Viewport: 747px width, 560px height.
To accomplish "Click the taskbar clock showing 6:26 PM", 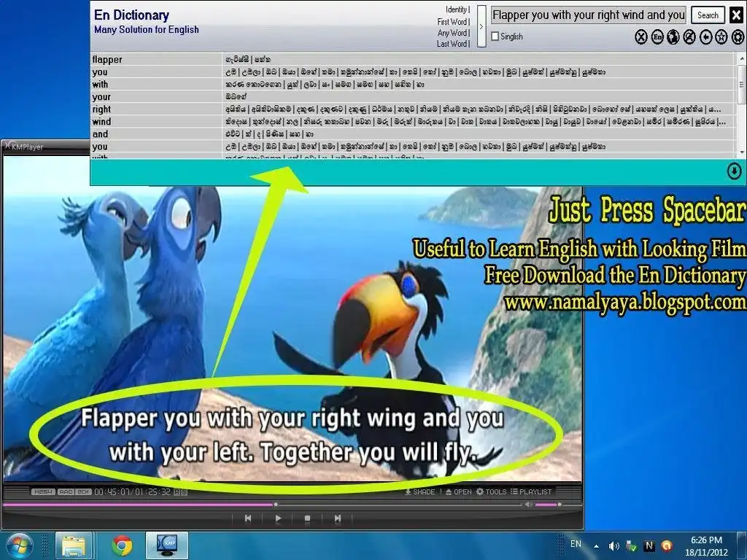I will (706, 546).
